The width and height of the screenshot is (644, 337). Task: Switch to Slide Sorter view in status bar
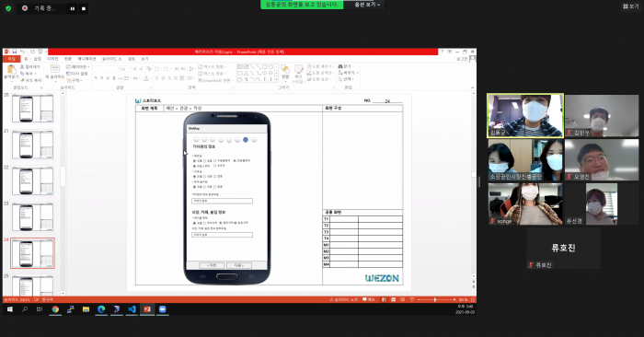(393, 299)
